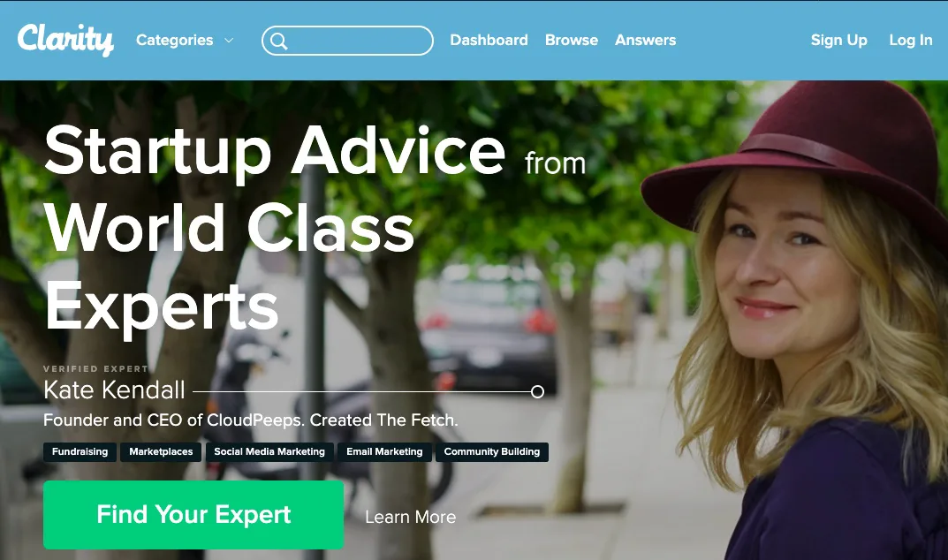Image resolution: width=948 pixels, height=560 pixels.
Task: Open the Browse menu item
Action: pos(572,40)
